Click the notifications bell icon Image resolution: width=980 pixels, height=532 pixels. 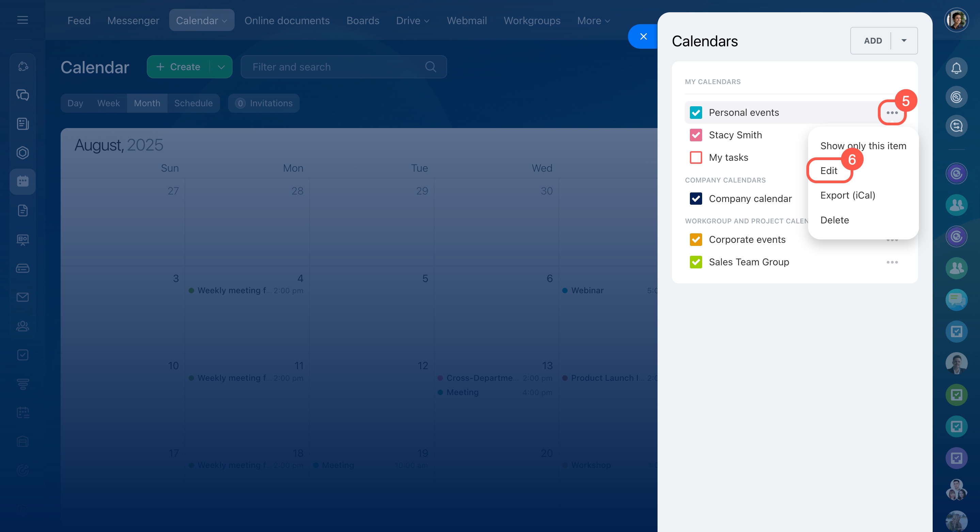coord(956,68)
